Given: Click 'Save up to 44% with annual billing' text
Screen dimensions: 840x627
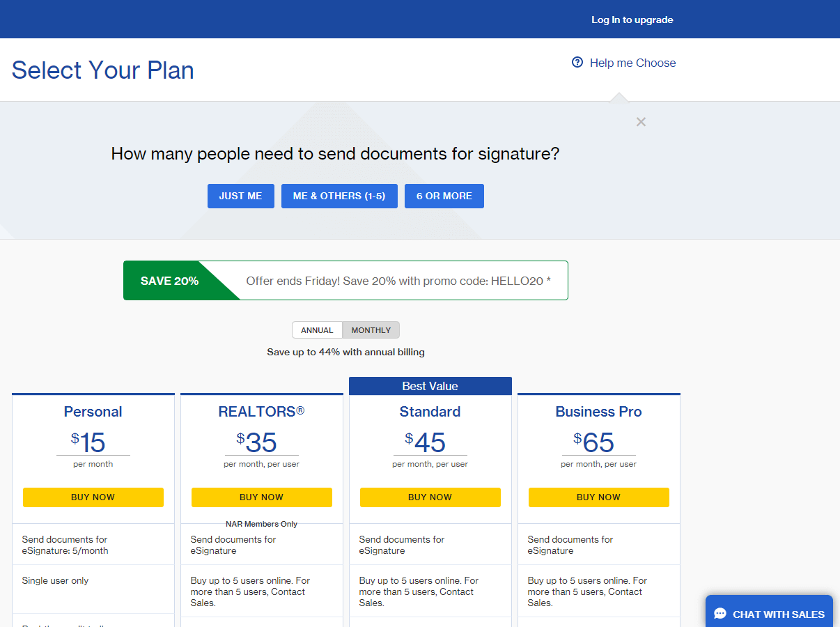Looking at the screenshot, I should tap(346, 352).
